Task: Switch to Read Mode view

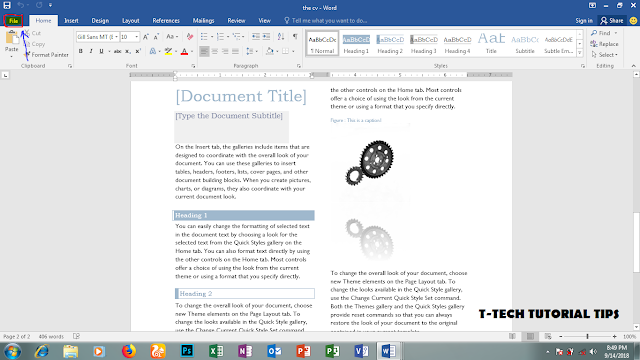Action: 512,336
